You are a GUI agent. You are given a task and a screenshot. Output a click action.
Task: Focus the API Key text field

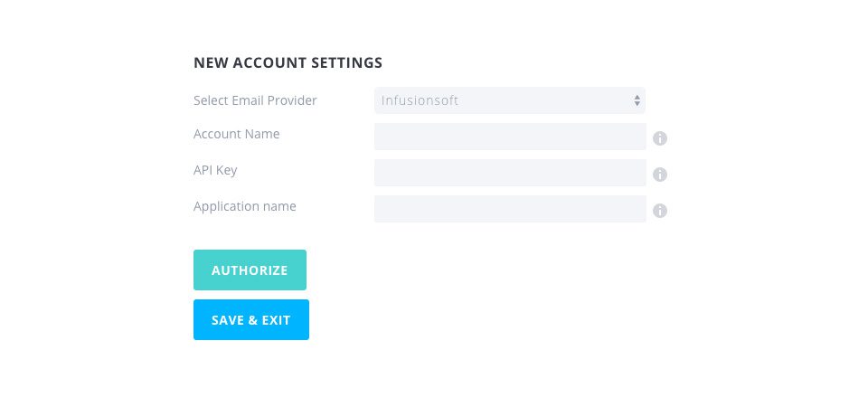pyautogui.click(x=509, y=173)
